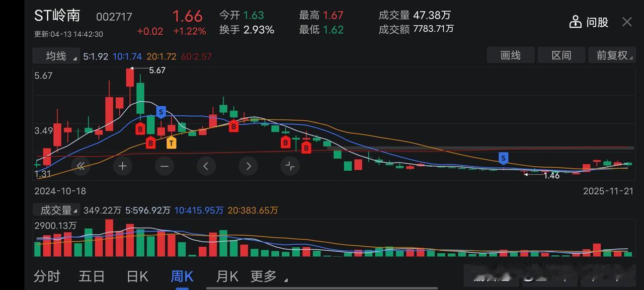Toggle 前复权 price adjustment mode
This screenshot has height=290, width=644.
click(x=613, y=55)
